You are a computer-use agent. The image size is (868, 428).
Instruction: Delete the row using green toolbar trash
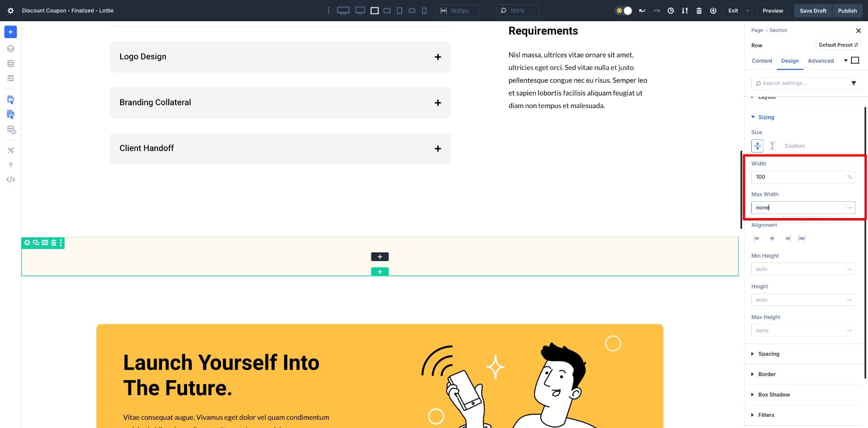[x=54, y=243]
